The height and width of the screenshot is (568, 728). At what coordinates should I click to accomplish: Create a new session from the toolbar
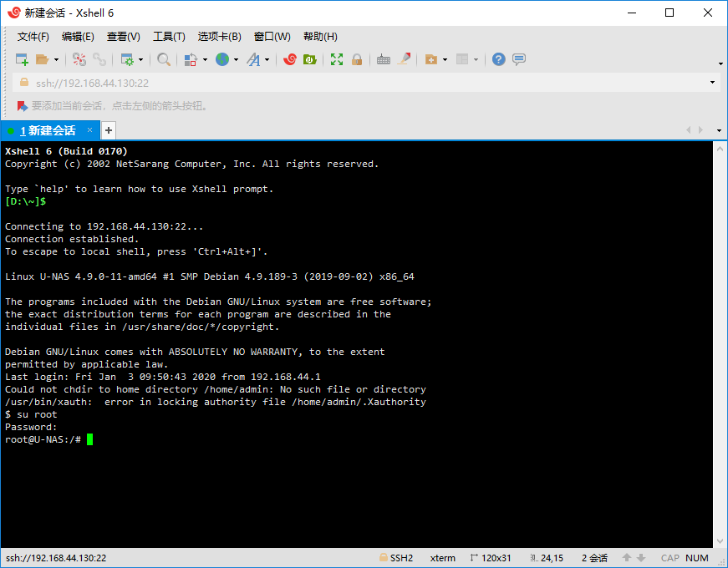20,59
